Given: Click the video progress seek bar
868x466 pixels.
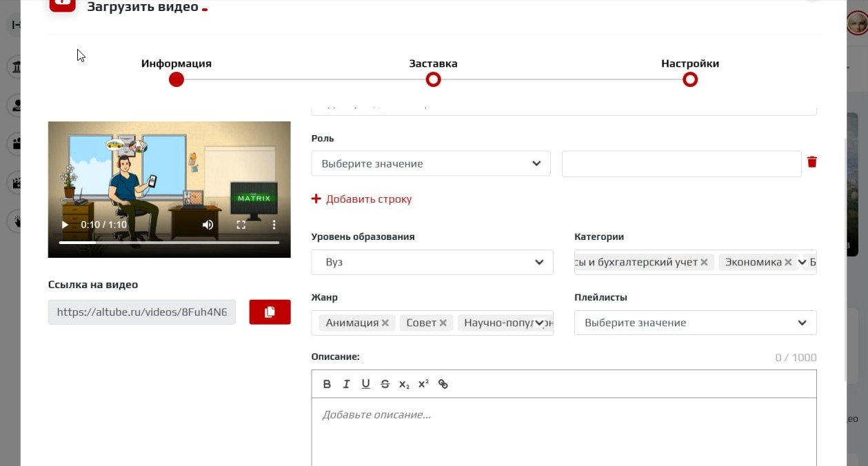Looking at the screenshot, I should coord(169,241).
